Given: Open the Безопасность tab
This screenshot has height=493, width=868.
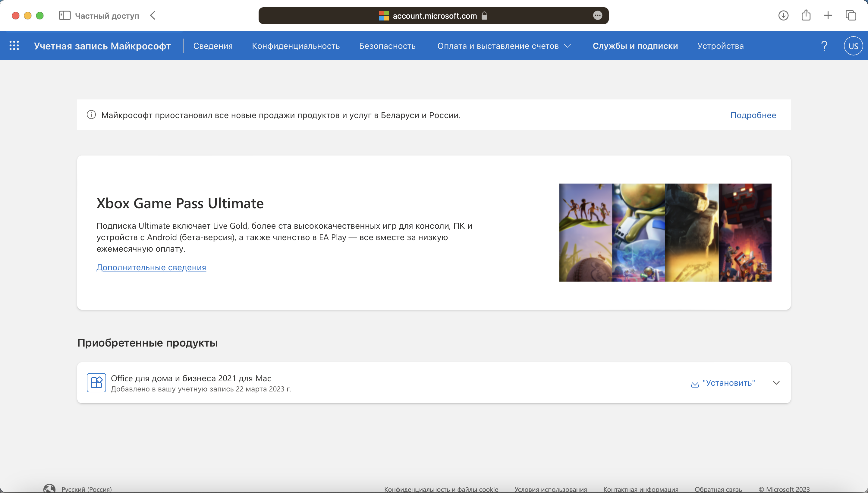Looking at the screenshot, I should pyautogui.click(x=387, y=46).
